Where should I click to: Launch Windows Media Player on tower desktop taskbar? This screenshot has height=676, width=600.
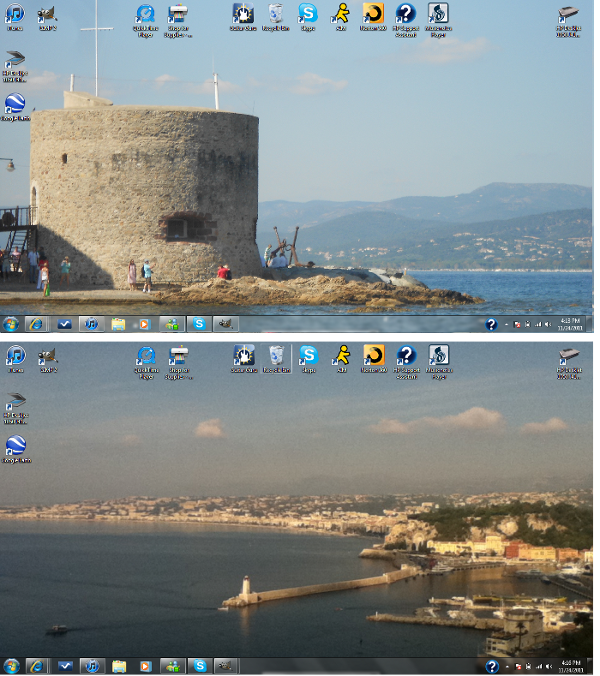point(144,324)
